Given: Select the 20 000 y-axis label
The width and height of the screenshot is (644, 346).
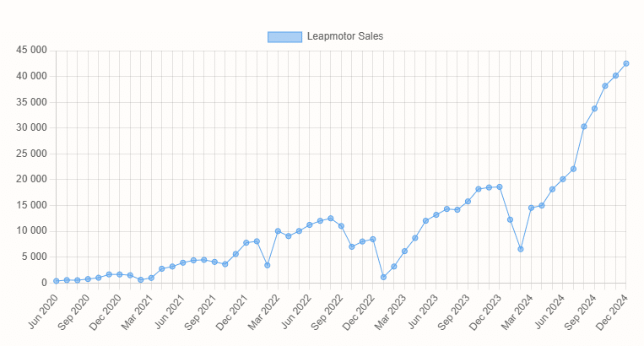Looking at the screenshot, I should (31, 180).
